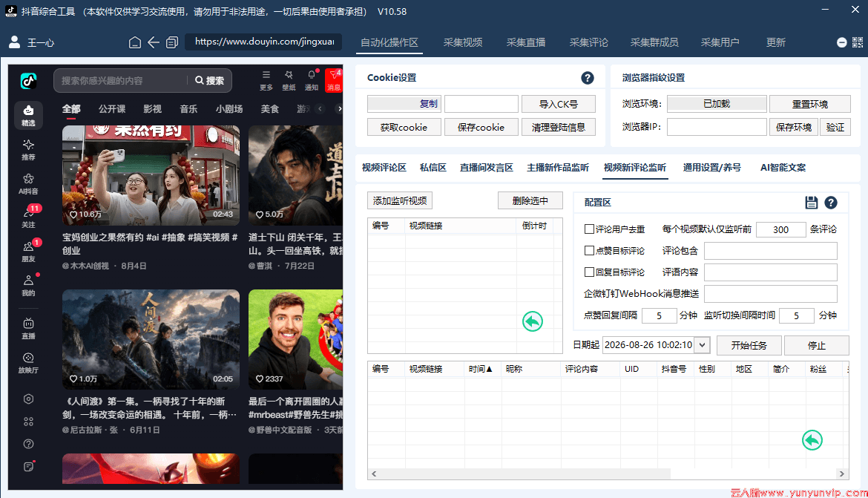The height and width of the screenshot is (498, 868).
Task: Click the results table horizontal scrollbar
Action: (525, 474)
